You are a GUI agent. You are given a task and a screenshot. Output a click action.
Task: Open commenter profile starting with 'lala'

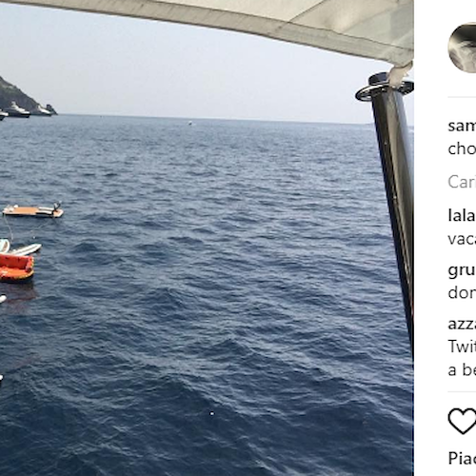[x=462, y=216]
